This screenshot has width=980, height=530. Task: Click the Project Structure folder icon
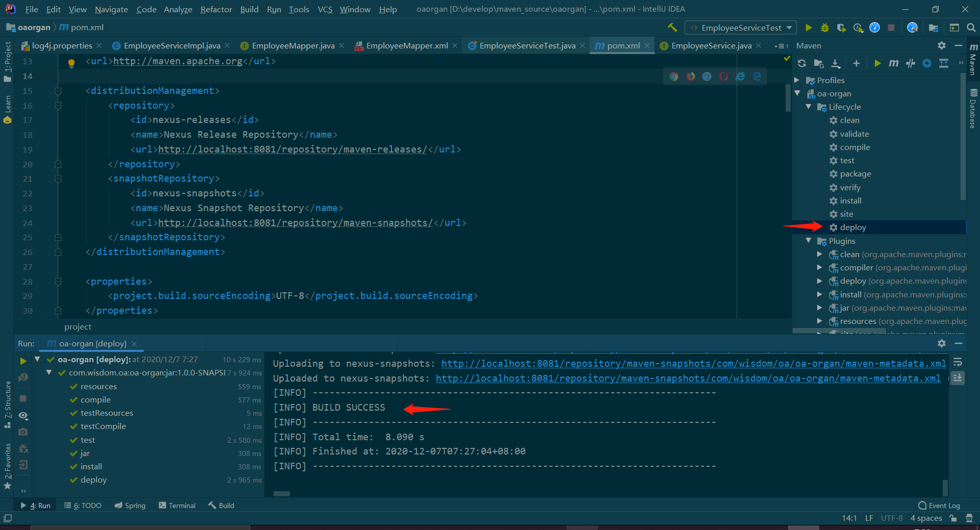934,28
